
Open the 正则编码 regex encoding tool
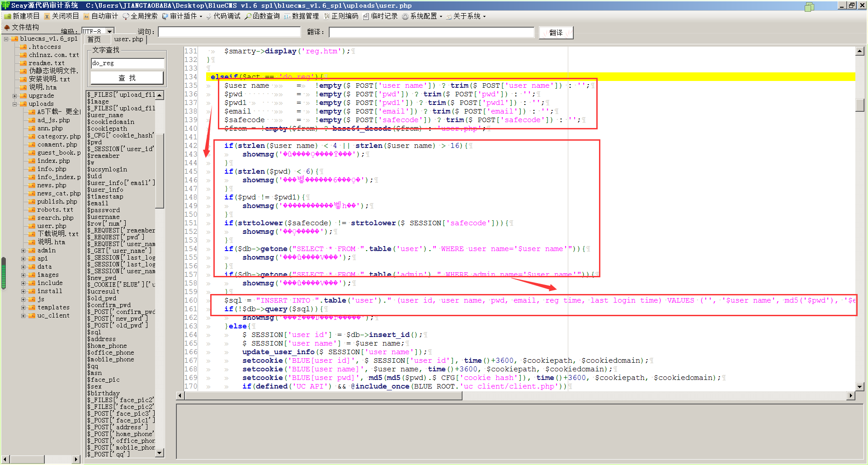(341, 16)
